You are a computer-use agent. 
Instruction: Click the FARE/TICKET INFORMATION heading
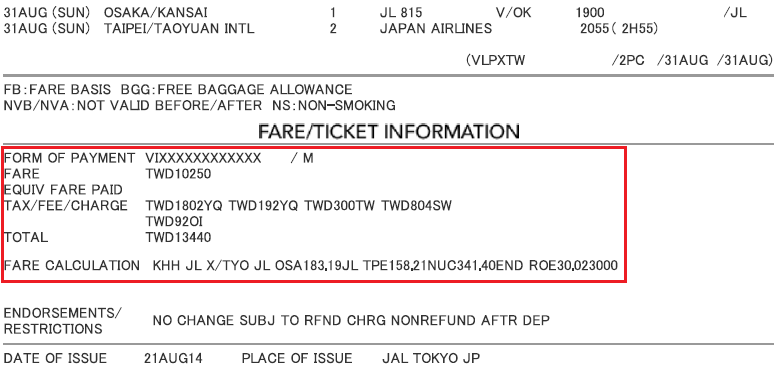pyautogui.click(x=389, y=132)
